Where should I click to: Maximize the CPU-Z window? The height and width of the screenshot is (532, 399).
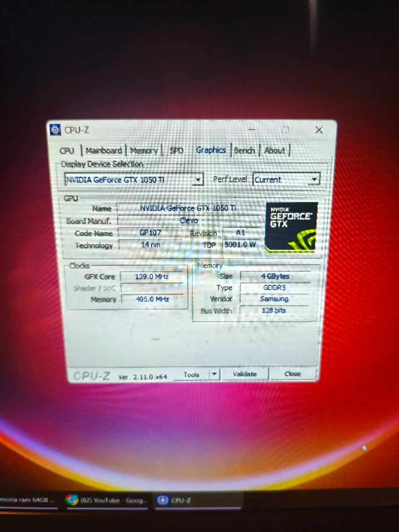[x=285, y=130]
